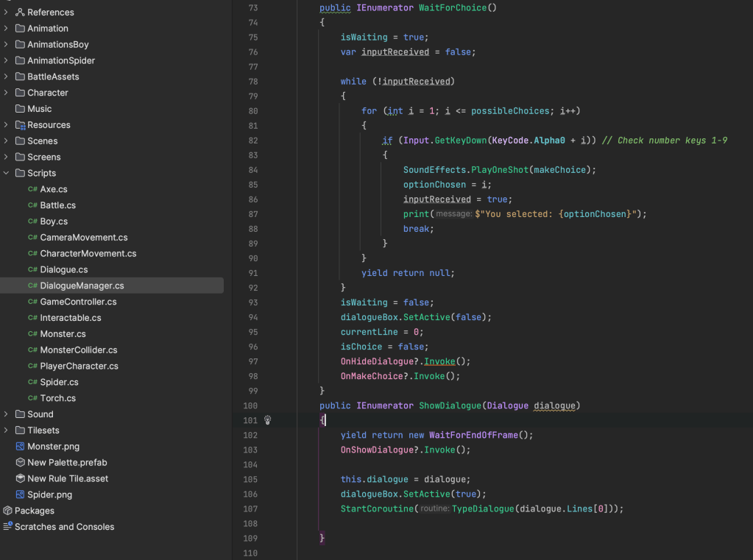Click the C# icon beside Axe.cs
Screen dimensions: 753x560
[x=32, y=189]
